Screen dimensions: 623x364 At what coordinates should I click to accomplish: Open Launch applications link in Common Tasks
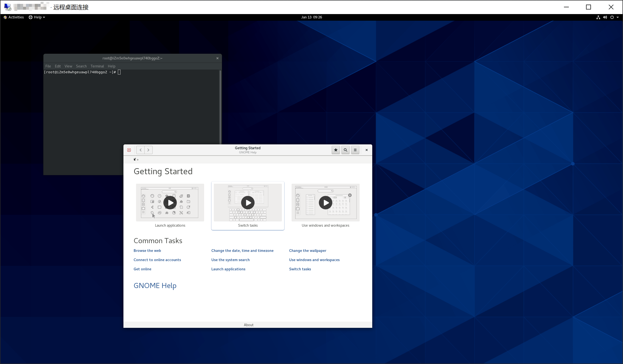point(228,269)
